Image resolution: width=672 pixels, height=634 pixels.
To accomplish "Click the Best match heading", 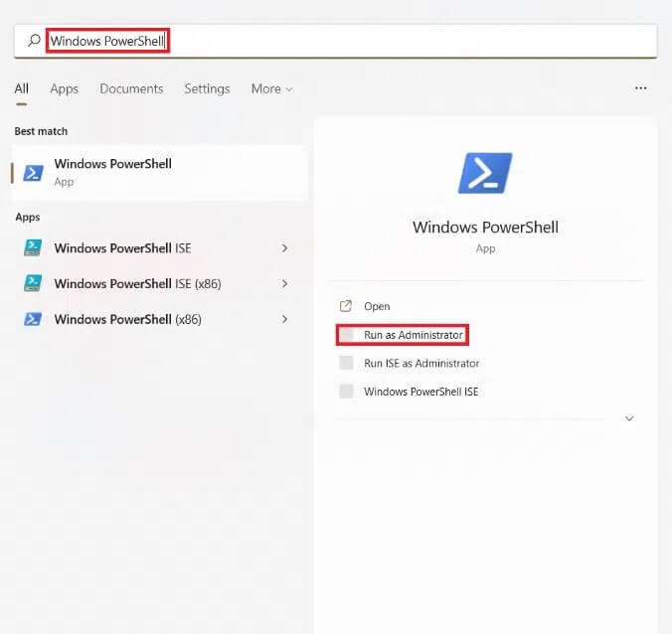I will point(41,131).
